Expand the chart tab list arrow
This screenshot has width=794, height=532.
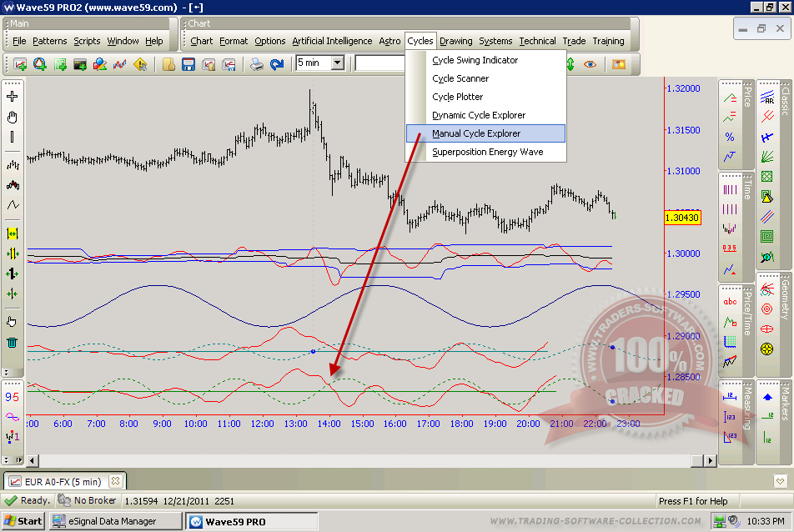(x=780, y=481)
